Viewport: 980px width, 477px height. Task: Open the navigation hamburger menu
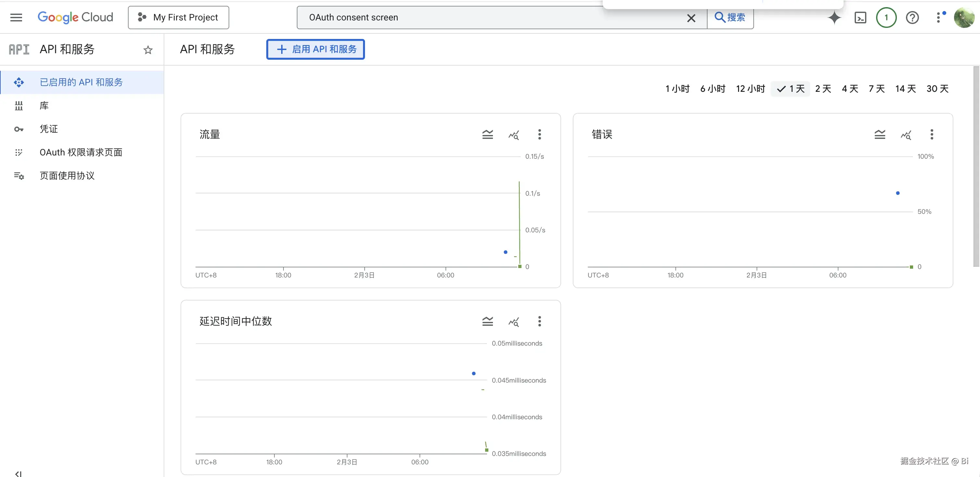[x=16, y=17]
